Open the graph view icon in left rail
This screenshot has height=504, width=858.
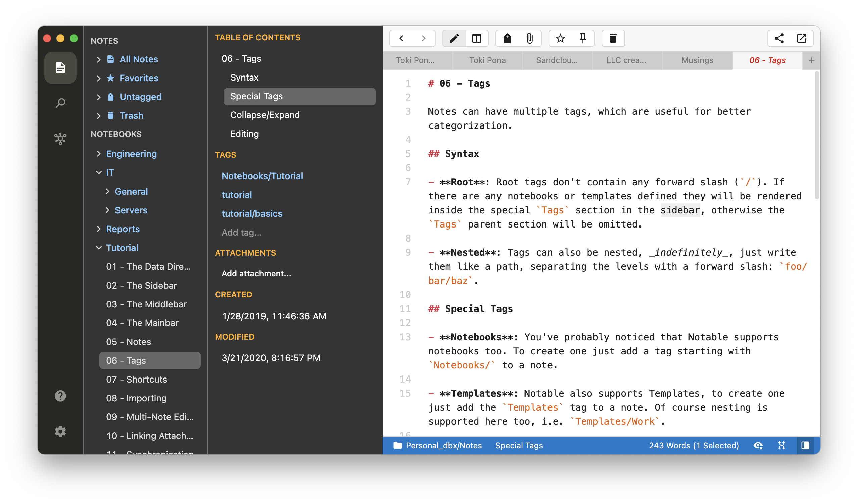[x=60, y=139]
